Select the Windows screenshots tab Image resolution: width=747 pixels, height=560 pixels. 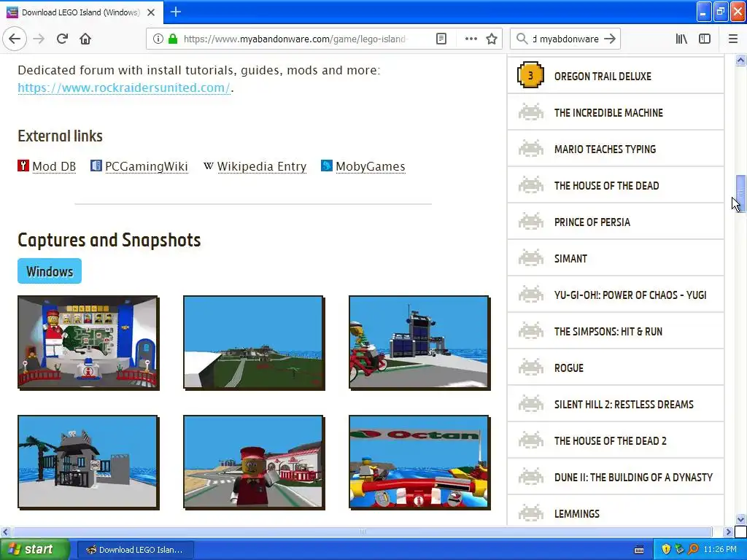50,271
